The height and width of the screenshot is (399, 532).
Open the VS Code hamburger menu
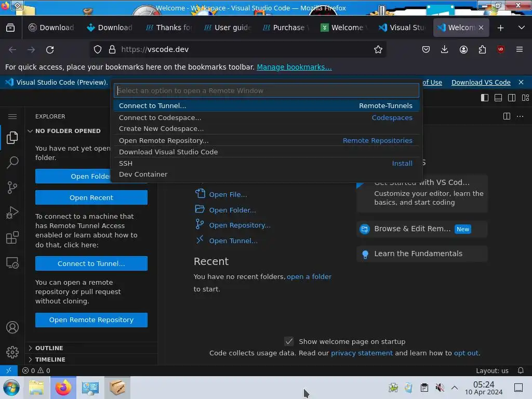(12, 117)
